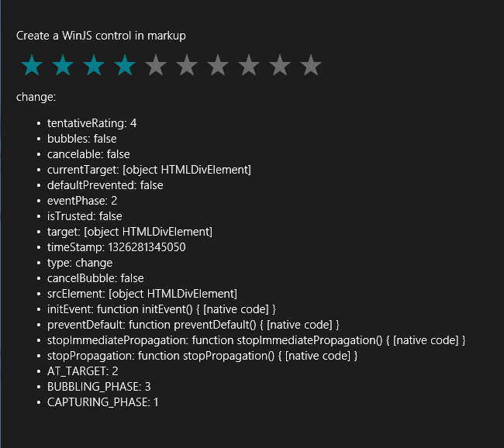Click the 'change:' event label

(36, 98)
